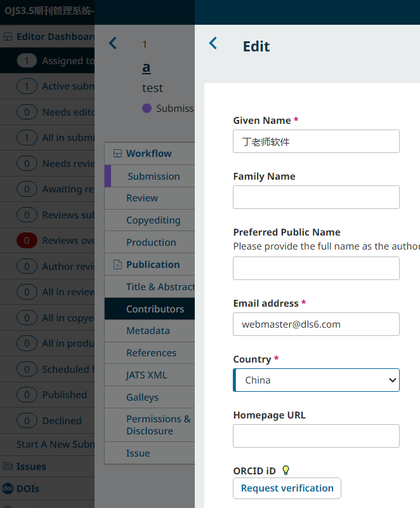
Task: Click the Publication section document icon
Action: (117, 265)
